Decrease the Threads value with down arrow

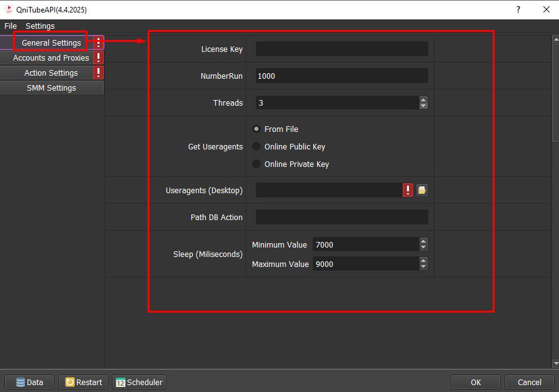click(423, 106)
